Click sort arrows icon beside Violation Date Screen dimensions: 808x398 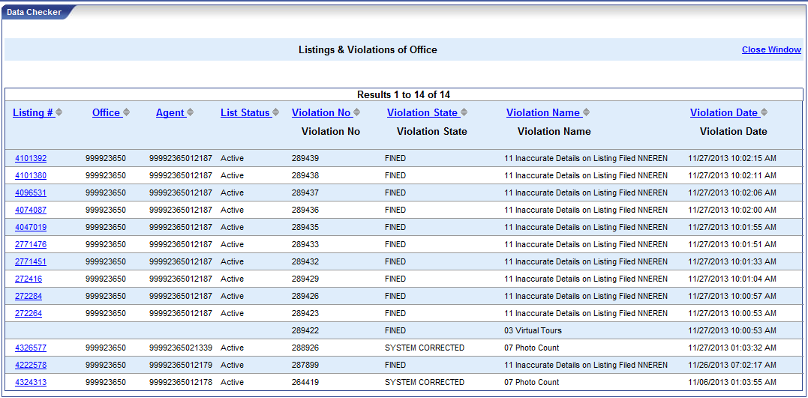click(x=764, y=112)
